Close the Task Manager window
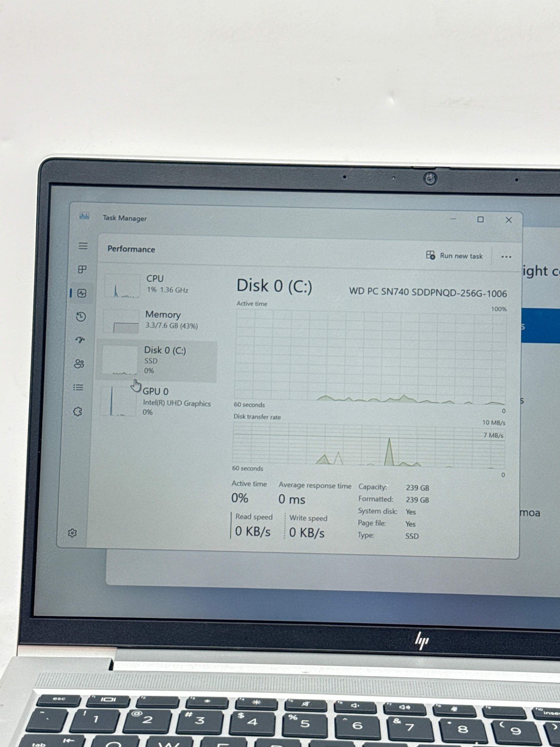The width and height of the screenshot is (560, 747). click(509, 220)
